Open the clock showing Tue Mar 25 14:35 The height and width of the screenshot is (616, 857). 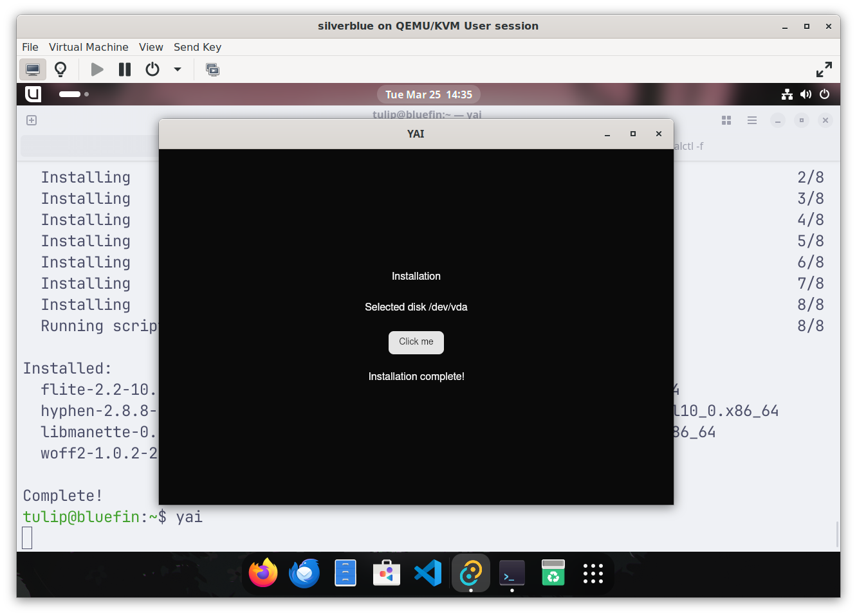click(x=428, y=95)
